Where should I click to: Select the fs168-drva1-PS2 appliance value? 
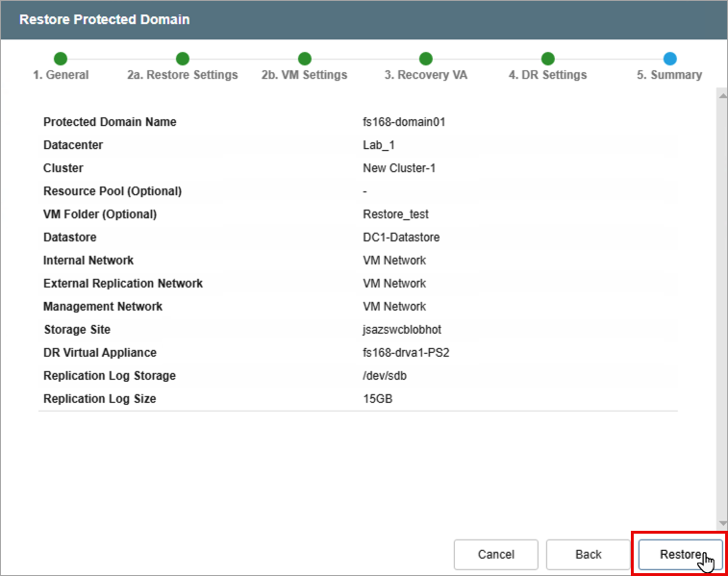[406, 353]
